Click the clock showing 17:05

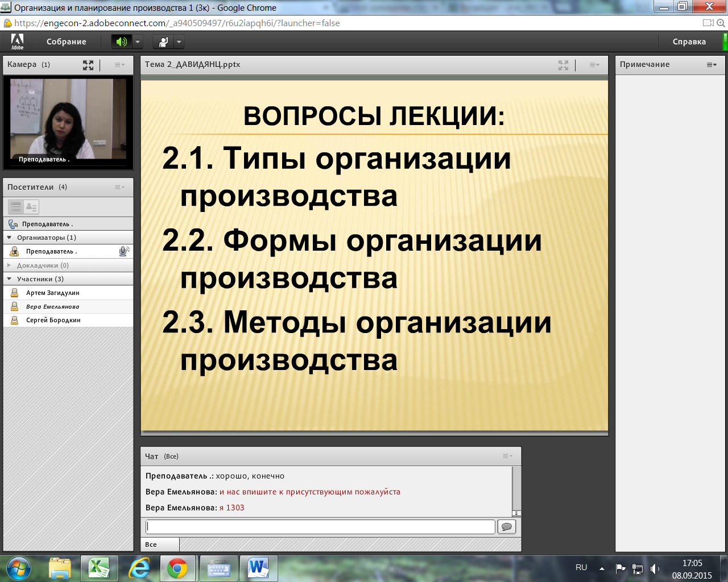tap(692, 563)
